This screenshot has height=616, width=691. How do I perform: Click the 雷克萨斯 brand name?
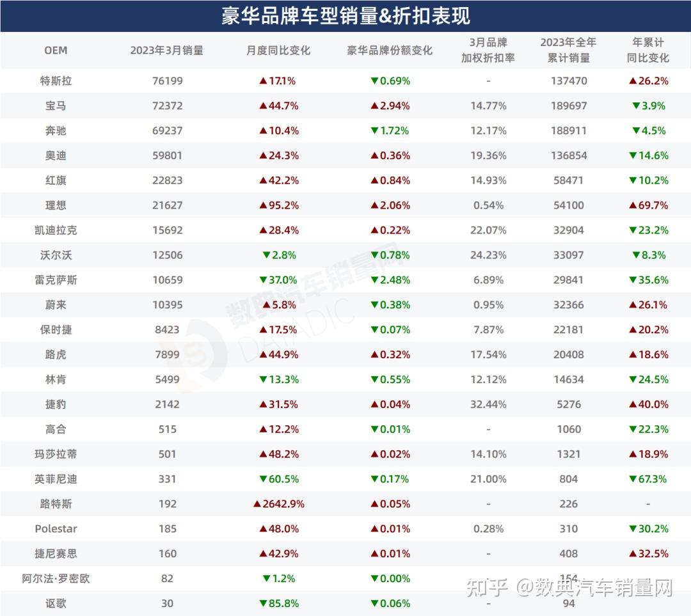[56, 280]
